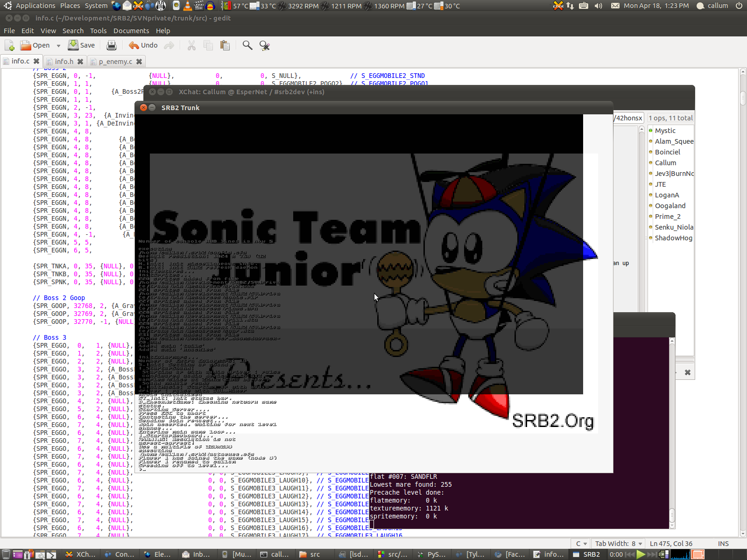Click the Cut scissors icon
747x560 pixels.
pos(191,45)
